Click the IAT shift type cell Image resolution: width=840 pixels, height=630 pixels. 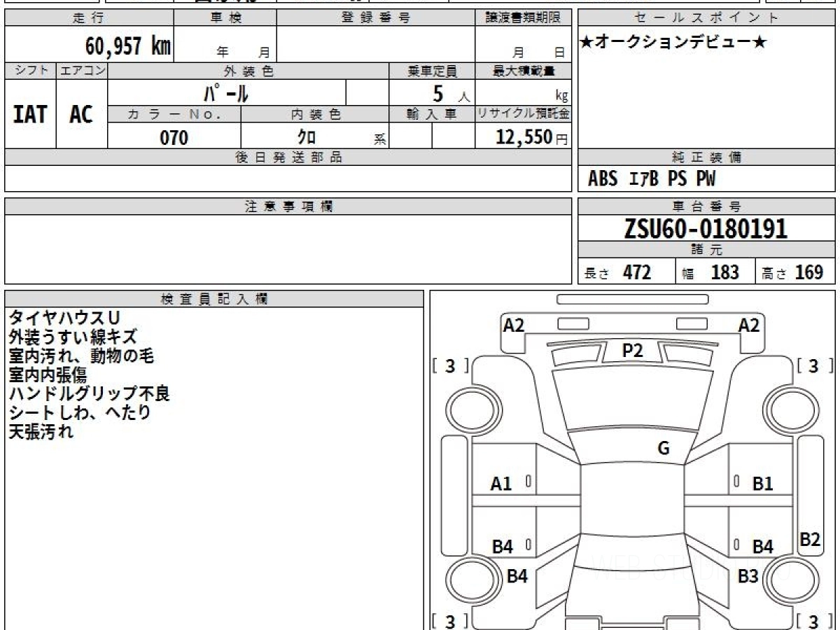coord(30,115)
